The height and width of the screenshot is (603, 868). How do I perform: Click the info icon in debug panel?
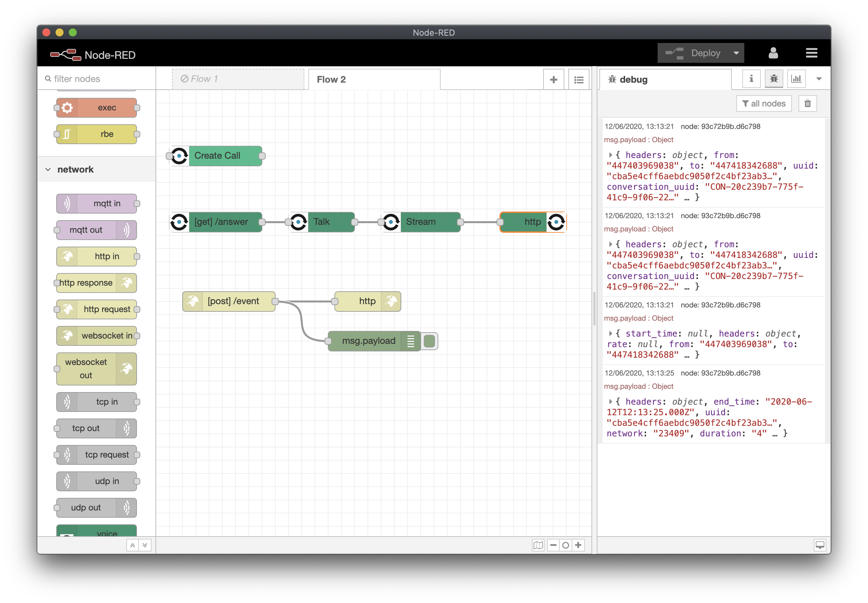coord(751,78)
